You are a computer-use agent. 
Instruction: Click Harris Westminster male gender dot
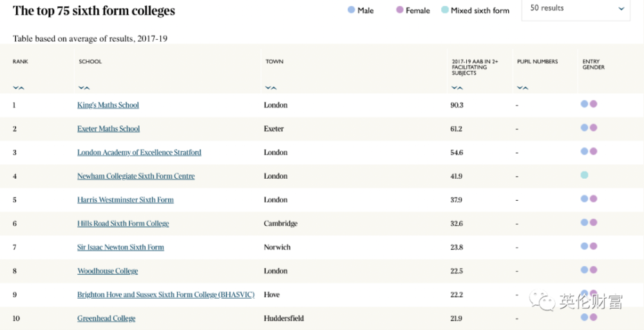(x=584, y=199)
